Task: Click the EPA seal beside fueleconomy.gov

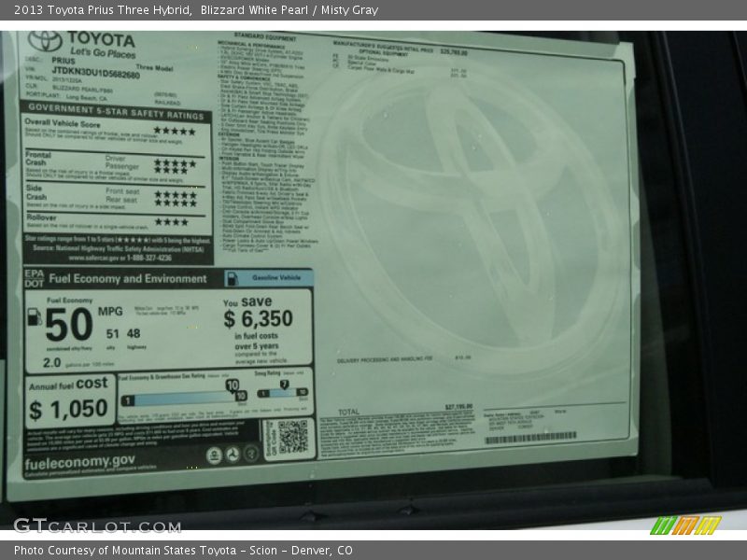Action: (215, 455)
